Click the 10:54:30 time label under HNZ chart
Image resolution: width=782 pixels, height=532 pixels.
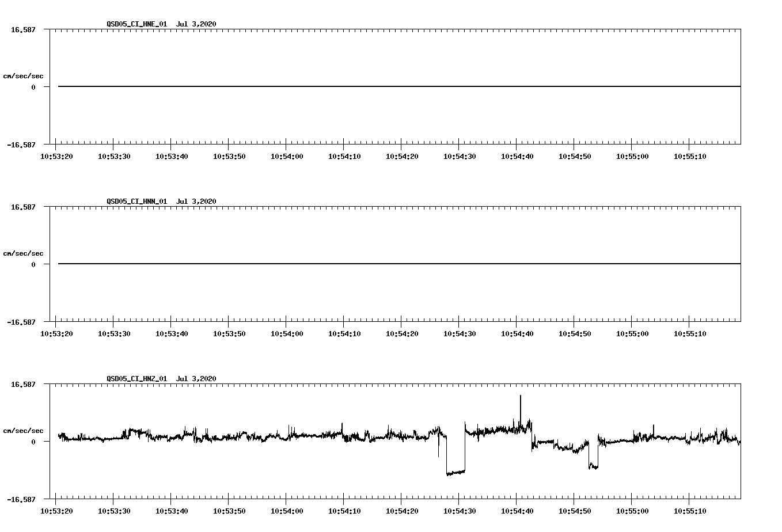[460, 511]
